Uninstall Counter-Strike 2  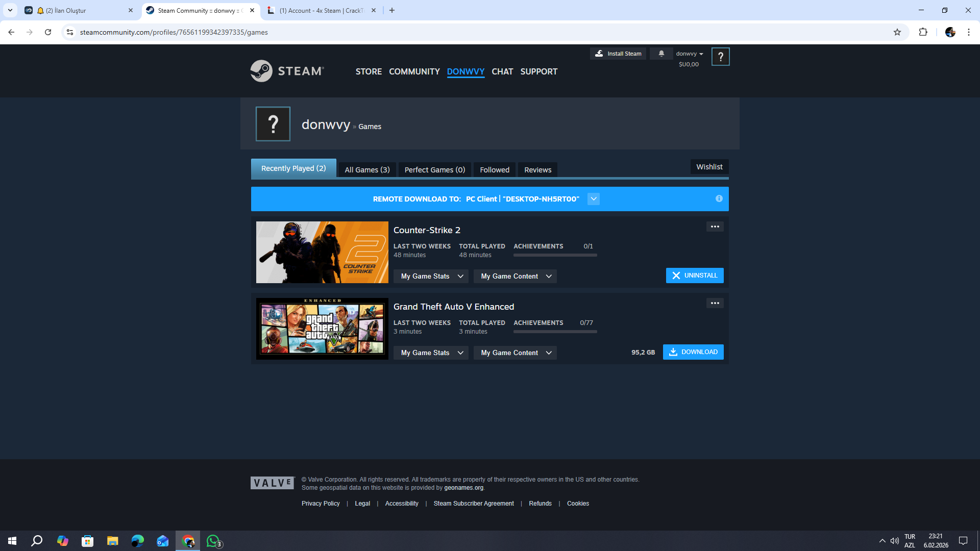[x=695, y=275]
